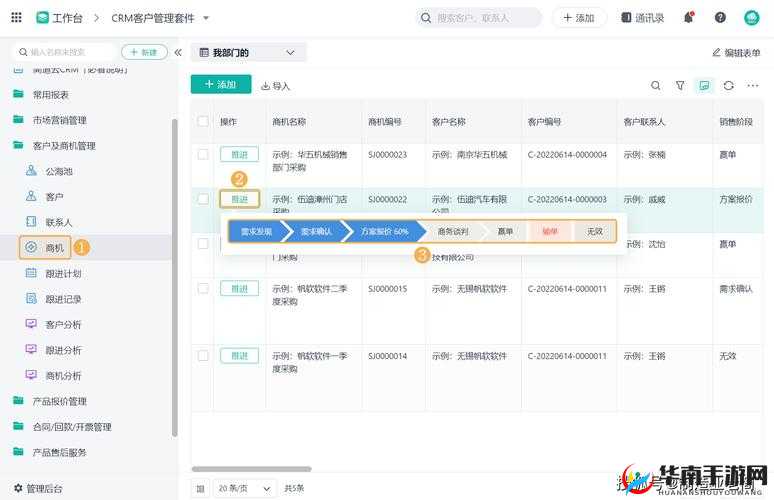
Task: Click the 编辑表单 pencil icon
Action: 717,52
